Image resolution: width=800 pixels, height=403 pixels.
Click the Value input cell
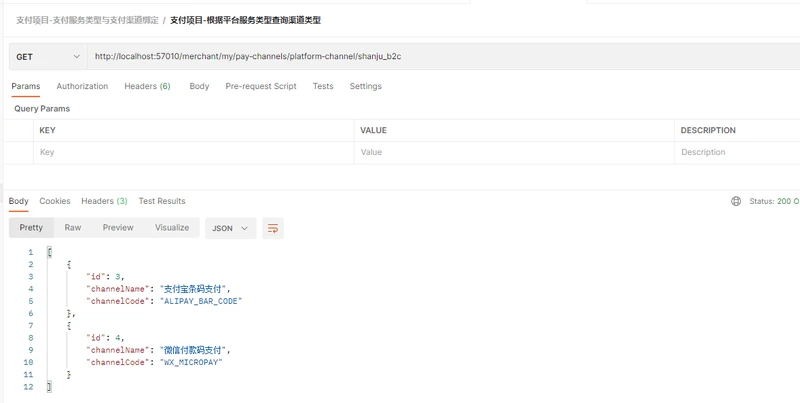pyautogui.click(x=514, y=153)
